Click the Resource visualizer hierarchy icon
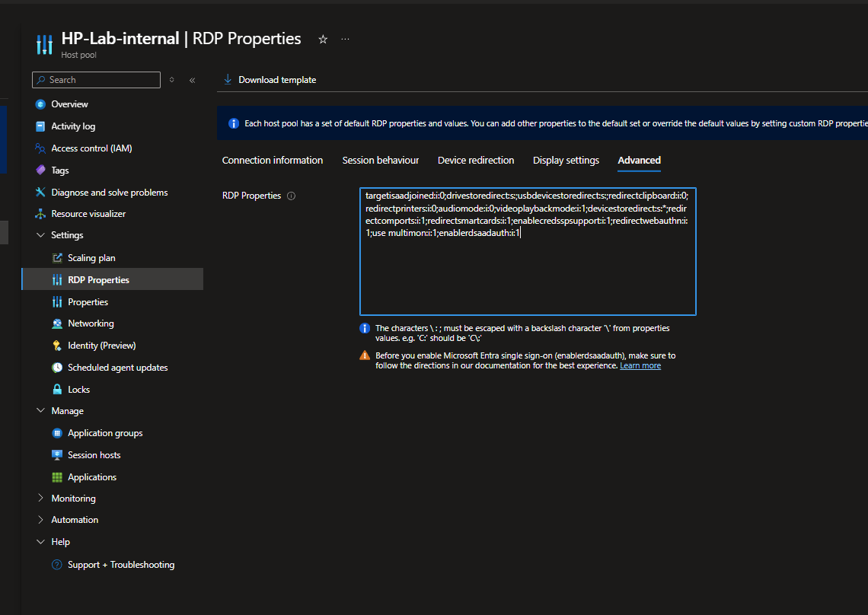This screenshot has width=868, height=615. coord(40,214)
